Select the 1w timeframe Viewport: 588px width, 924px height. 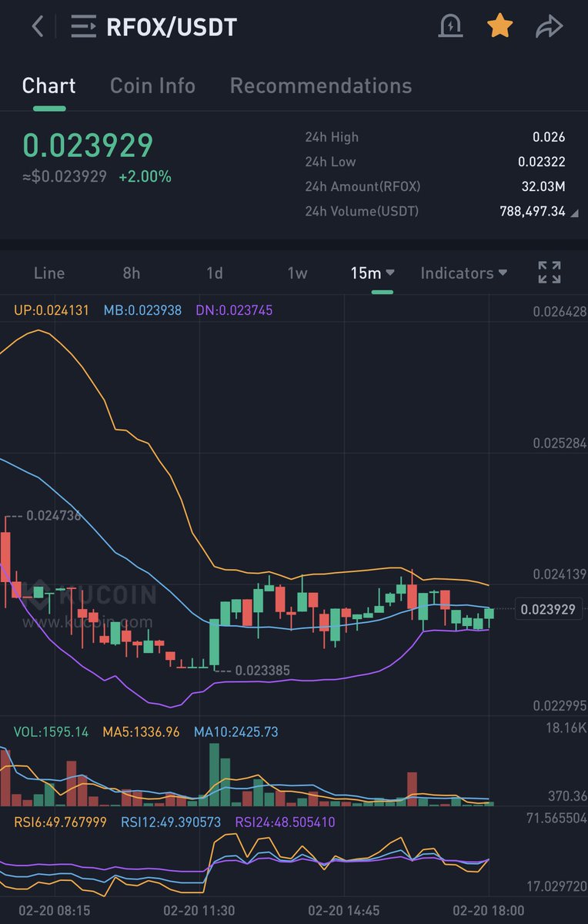click(x=297, y=273)
